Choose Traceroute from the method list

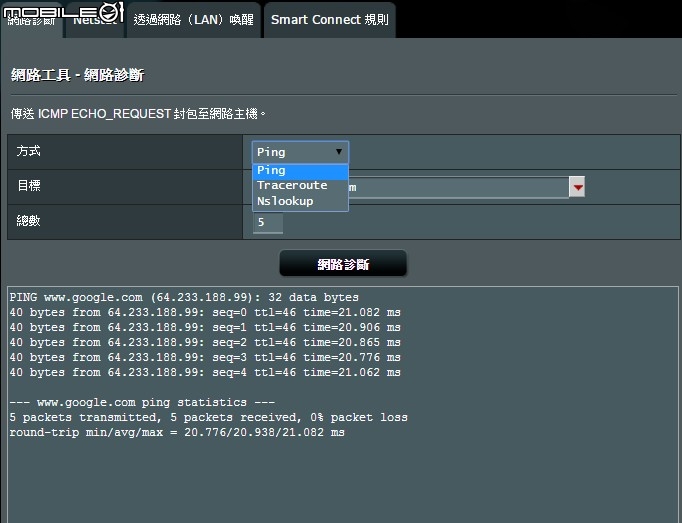[300, 185]
